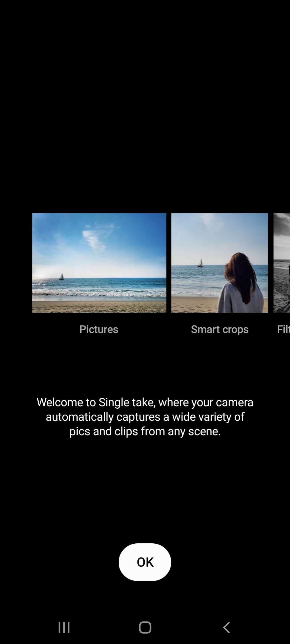Image resolution: width=290 pixels, height=644 pixels.
Task: Click the sailboat in the Smart crops photo
Action: point(200,263)
